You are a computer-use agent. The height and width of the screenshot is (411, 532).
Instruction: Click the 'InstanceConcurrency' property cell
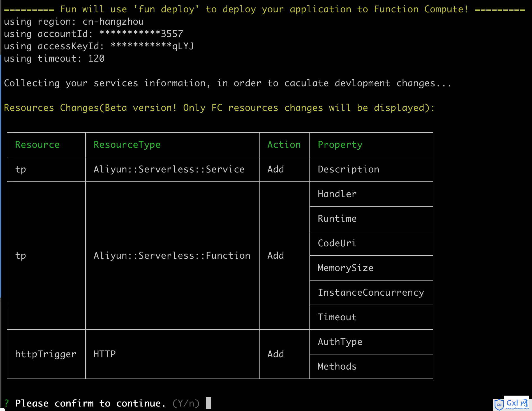click(371, 293)
